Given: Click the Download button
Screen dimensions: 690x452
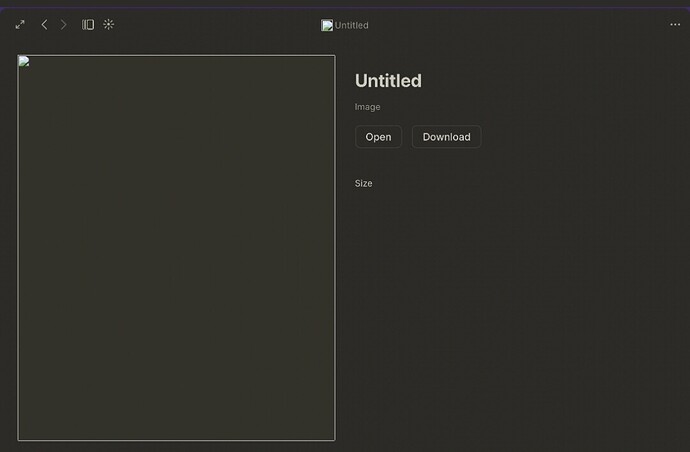Looking at the screenshot, I should (447, 137).
